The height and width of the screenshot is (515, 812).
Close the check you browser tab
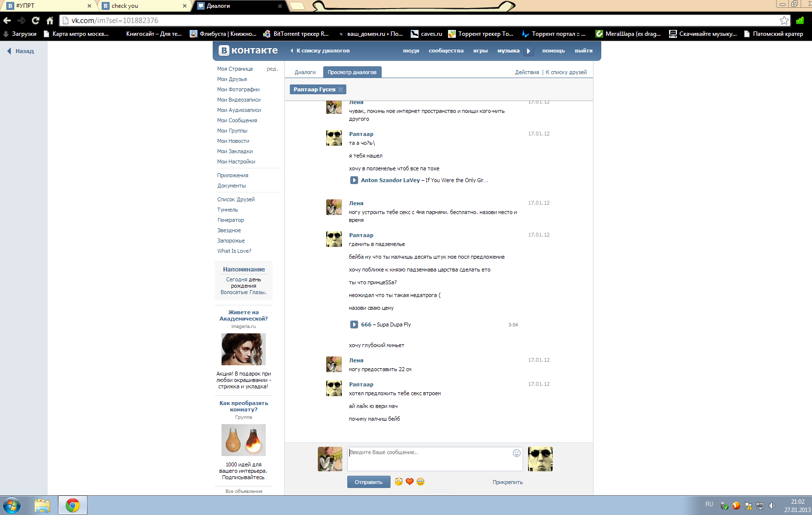(x=185, y=6)
